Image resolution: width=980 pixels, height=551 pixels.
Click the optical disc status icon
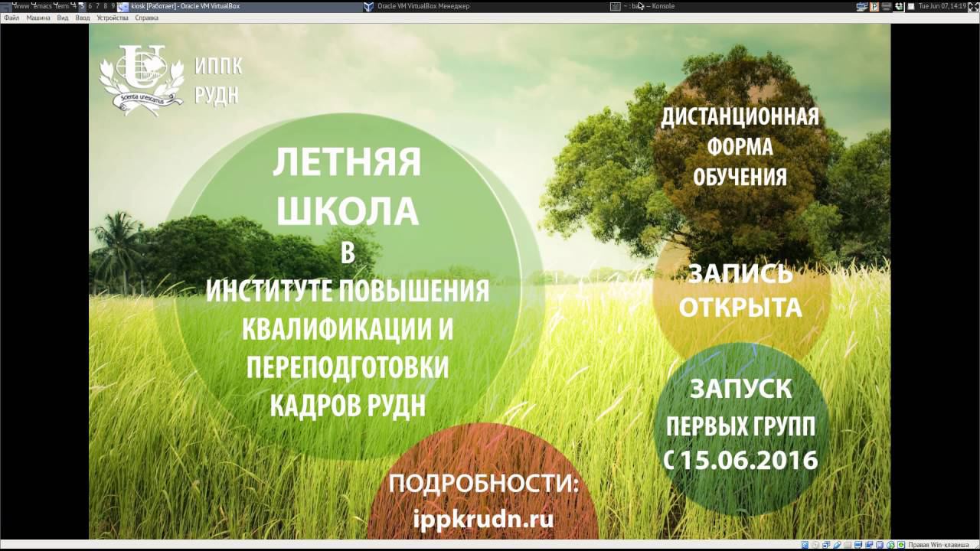(x=815, y=545)
